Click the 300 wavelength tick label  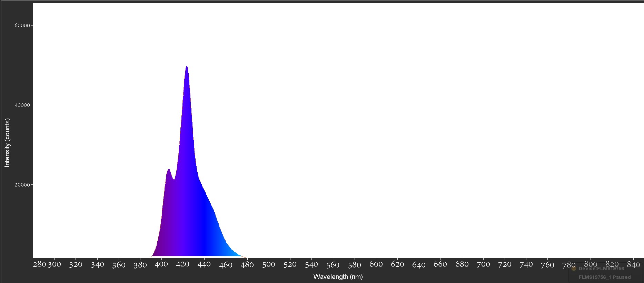[x=54, y=264]
